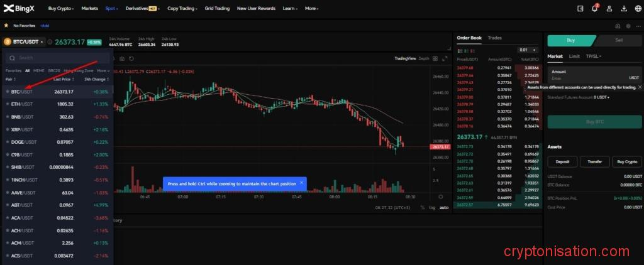The image size is (644, 265).
Task: Dismiss the Ctrl zooming tip banner
Action: point(301,183)
